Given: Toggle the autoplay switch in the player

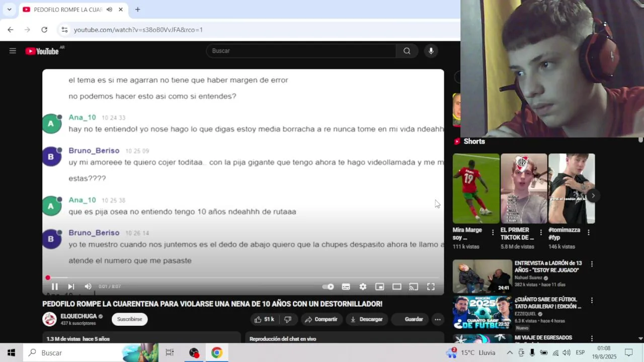Looking at the screenshot, I should pyautogui.click(x=328, y=287).
